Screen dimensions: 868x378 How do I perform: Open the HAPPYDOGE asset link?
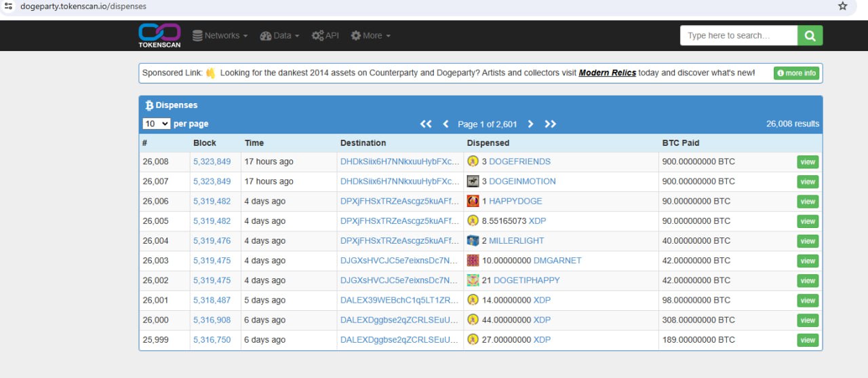(x=515, y=201)
